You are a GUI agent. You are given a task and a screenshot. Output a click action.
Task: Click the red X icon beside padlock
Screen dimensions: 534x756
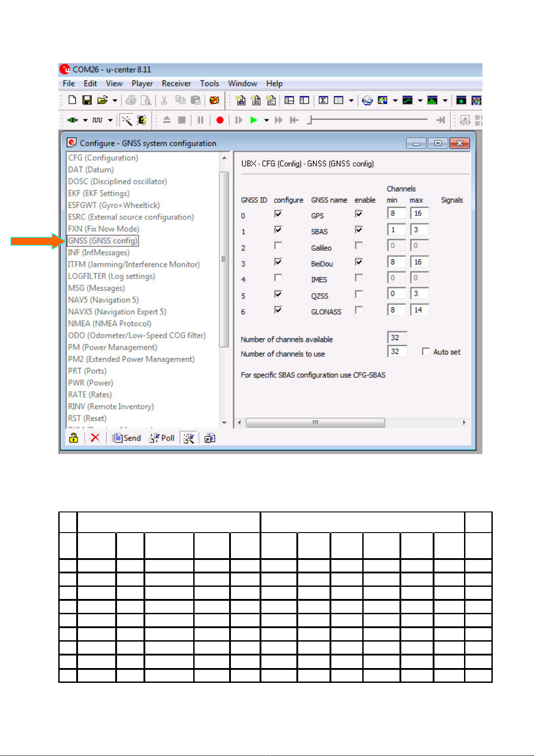(x=95, y=438)
